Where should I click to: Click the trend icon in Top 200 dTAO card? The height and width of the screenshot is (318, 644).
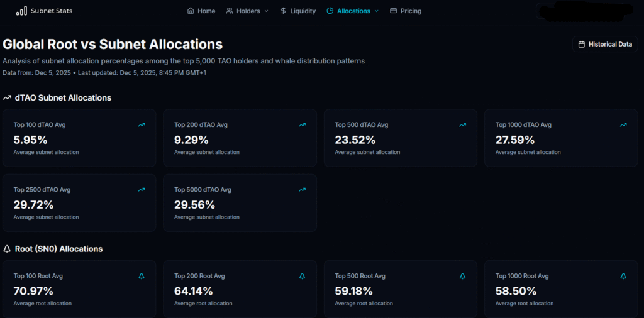[x=303, y=125]
